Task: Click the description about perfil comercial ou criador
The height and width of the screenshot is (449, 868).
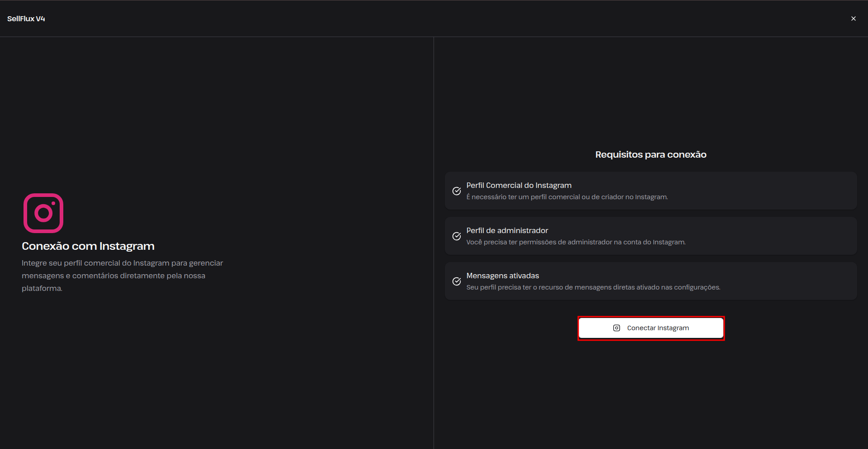Action: point(567,197)
